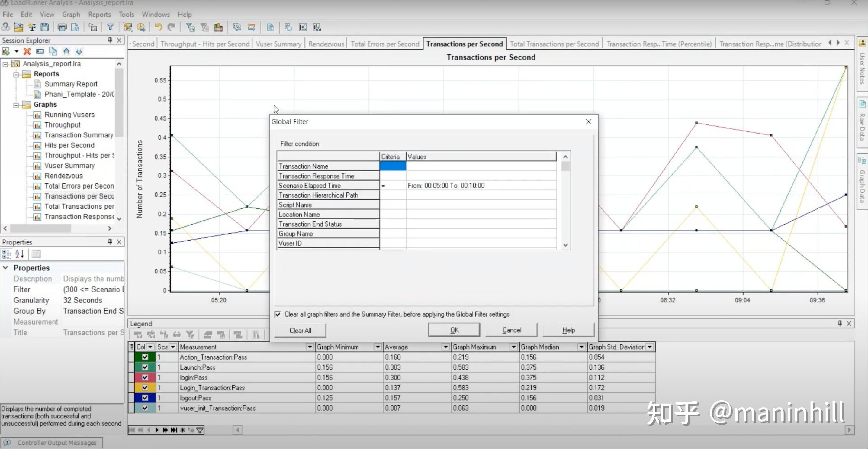Uncheck 'Clear all graph filters' checkbox
The width and height of the screenshot is (868, 449).
(278, 314)
